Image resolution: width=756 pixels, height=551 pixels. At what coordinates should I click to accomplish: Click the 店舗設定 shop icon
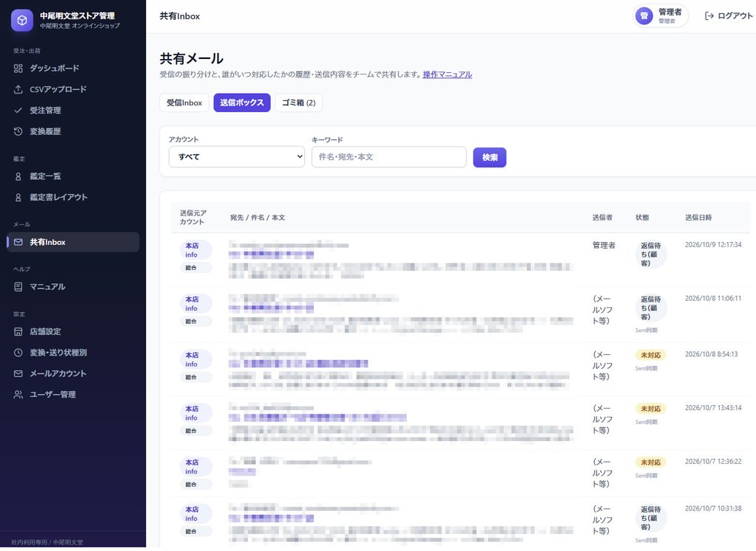[18, 331]
